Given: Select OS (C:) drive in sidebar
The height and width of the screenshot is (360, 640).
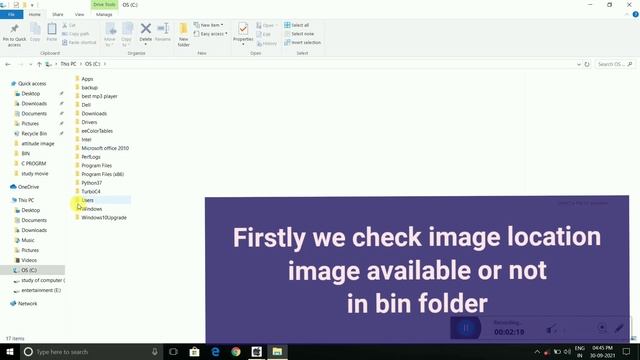Looking at the screenshot, I should (x=32, y=270).
